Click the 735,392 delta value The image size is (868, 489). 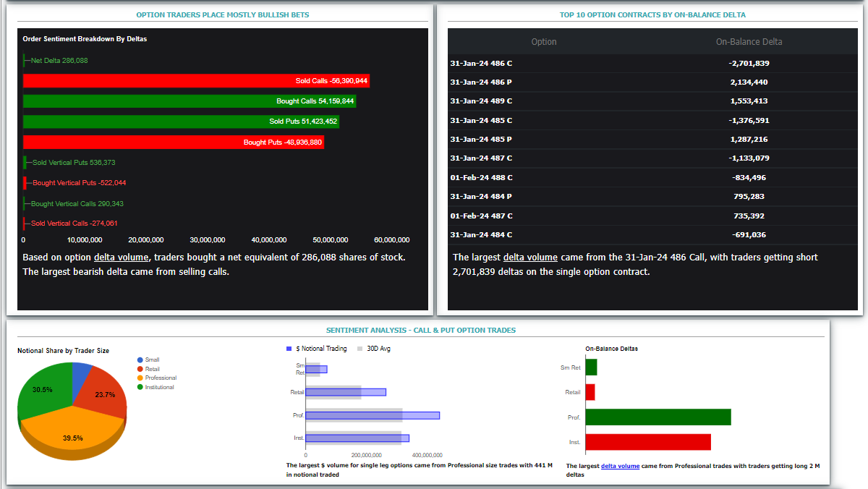(x=749, y=216)
